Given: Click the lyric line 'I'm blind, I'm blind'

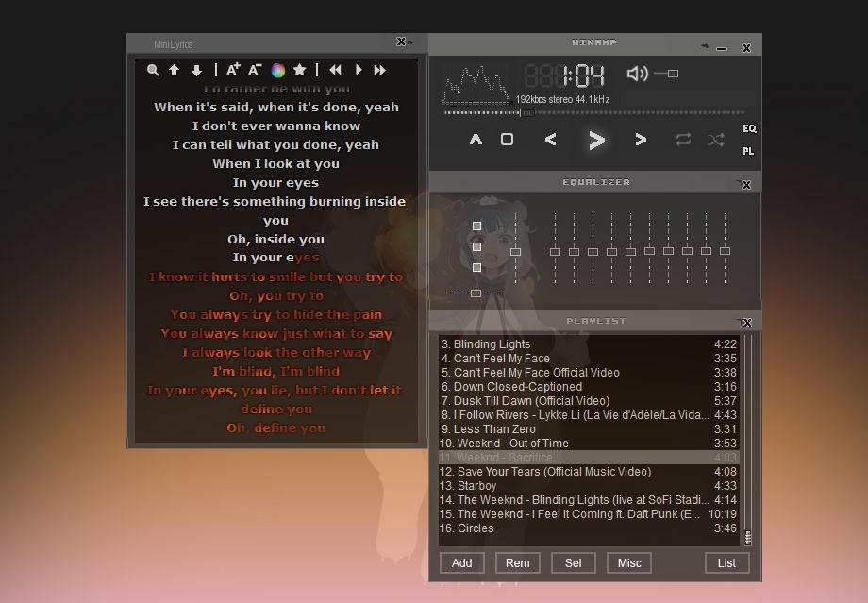Looking at the screenshot, I should (x=276, y=371).
